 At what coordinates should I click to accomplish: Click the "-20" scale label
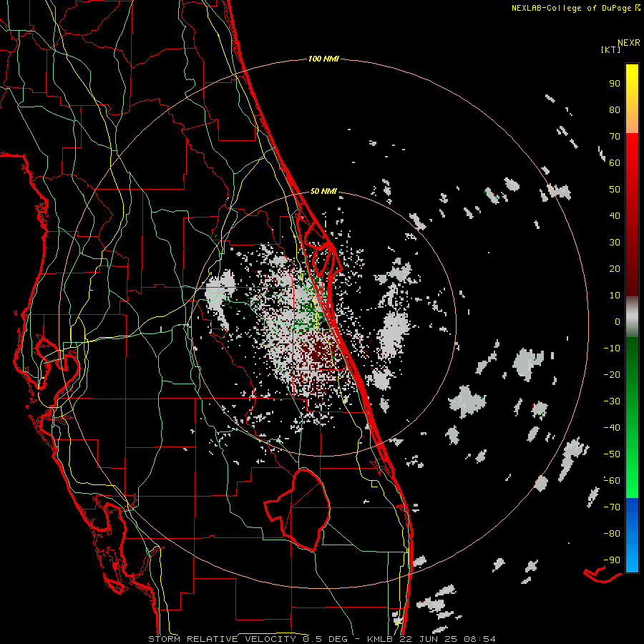tap(612, 374)
